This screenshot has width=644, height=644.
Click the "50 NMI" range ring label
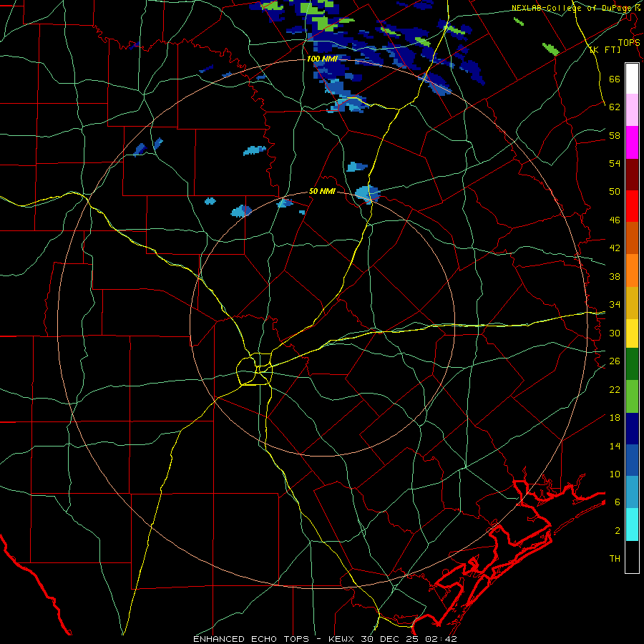pyautogui.click(x=323, y=191)
